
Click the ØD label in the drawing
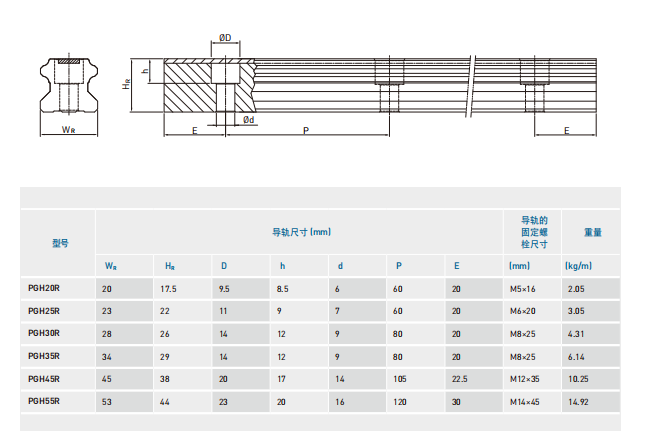[225, 38]
